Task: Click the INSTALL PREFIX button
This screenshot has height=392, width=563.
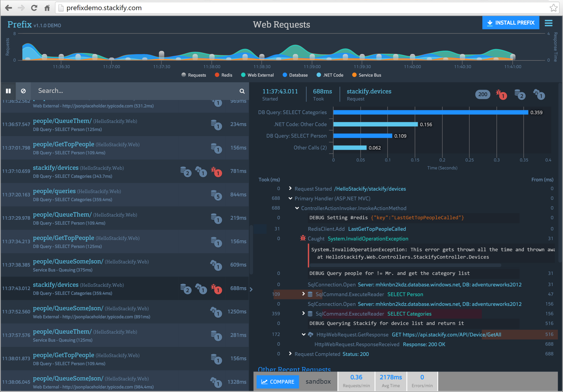Action: click(511, 23)
